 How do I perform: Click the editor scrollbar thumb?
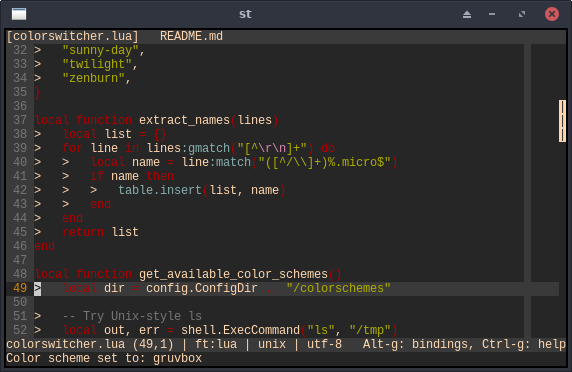(x=562, y=121)
